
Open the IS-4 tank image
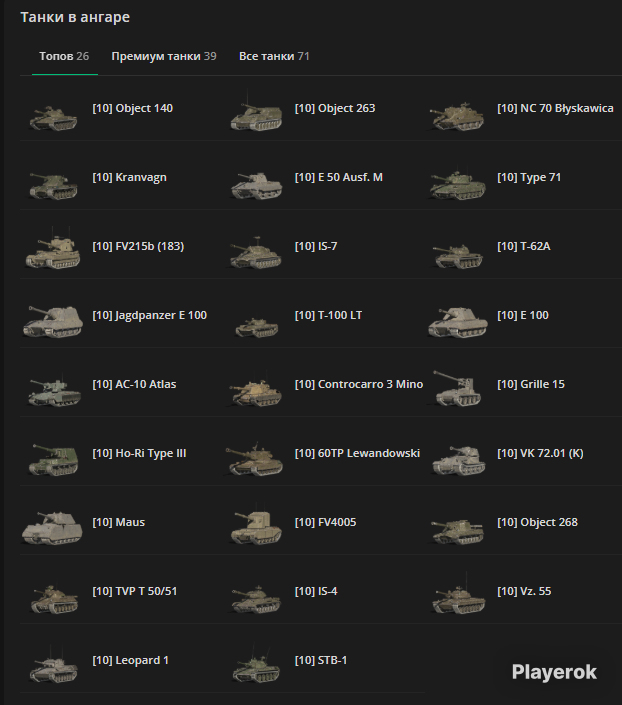point(256,599)
